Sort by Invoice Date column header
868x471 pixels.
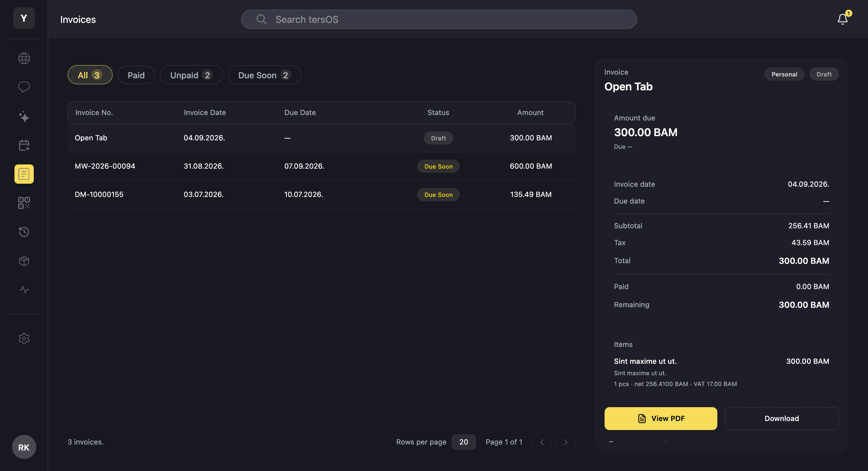click(205, 112)
